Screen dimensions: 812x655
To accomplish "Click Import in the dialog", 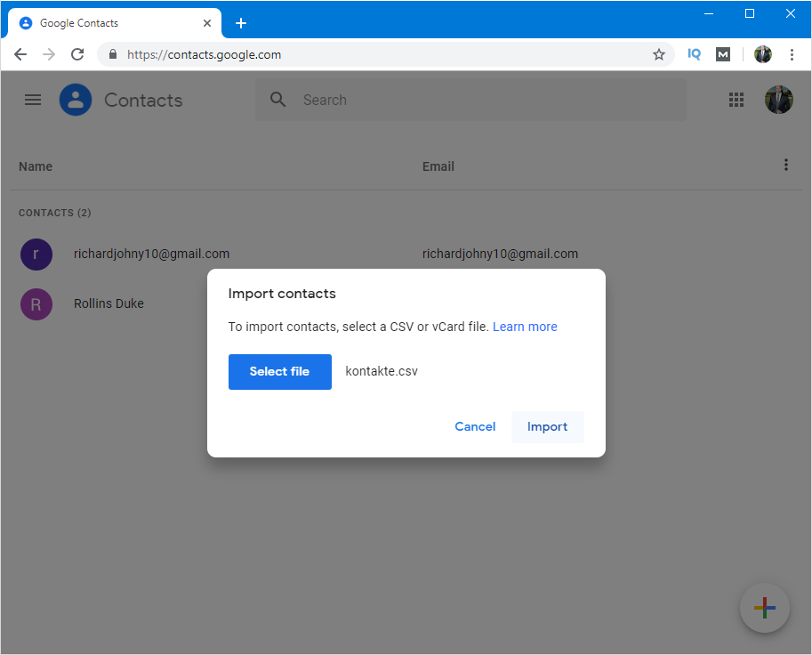I will [547, 427].
